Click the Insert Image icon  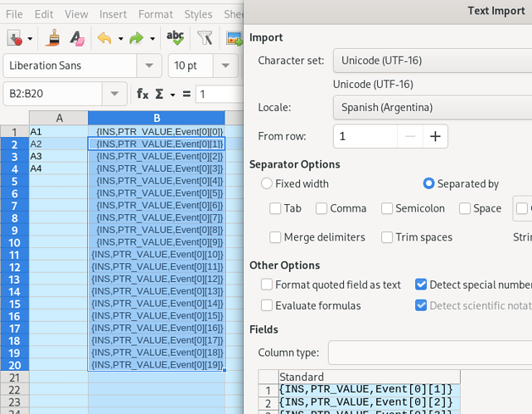tap(235, 38)
